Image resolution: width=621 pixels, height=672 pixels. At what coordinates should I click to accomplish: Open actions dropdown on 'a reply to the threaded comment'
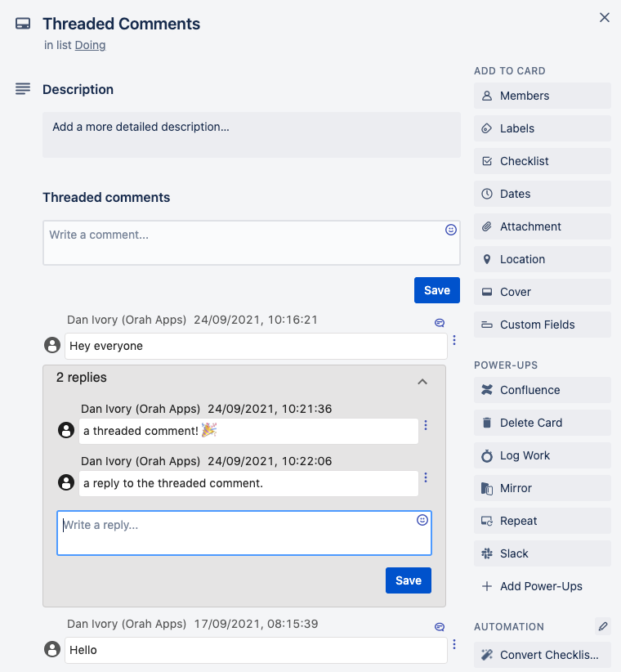click(x=425, y=477)
